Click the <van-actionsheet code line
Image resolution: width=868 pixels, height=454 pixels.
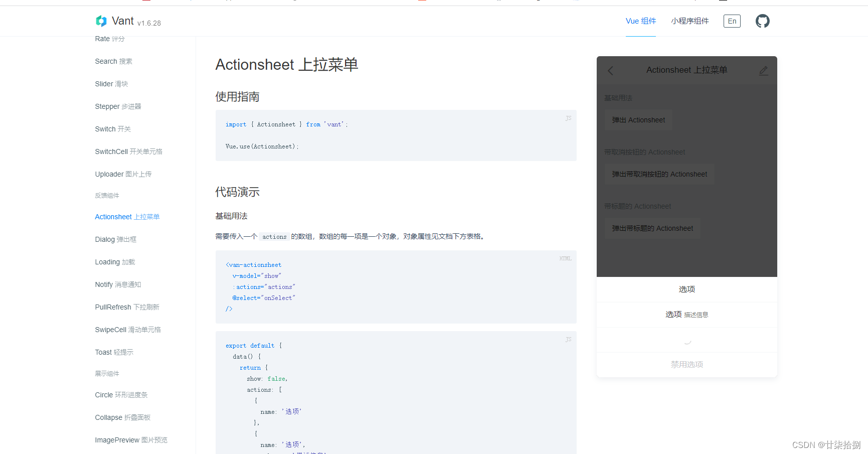(254, 265)
